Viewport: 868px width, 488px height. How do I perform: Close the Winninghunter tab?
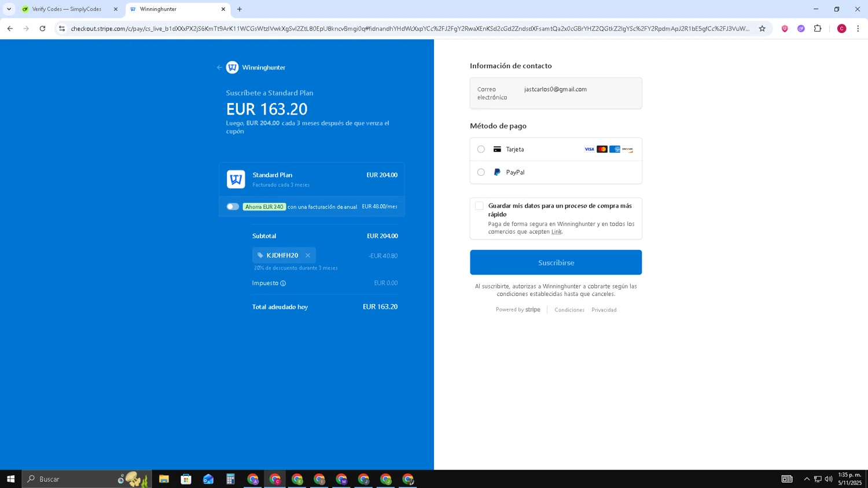(223, 9)
